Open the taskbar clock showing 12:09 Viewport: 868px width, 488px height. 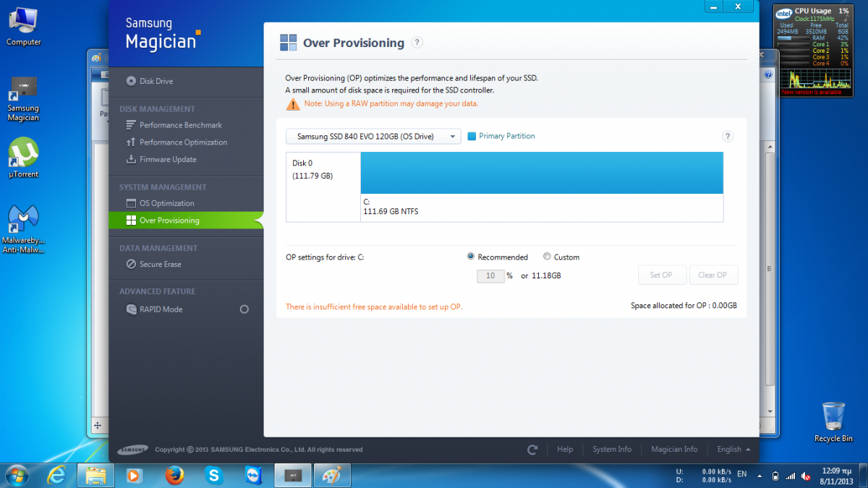coord(837,476)
